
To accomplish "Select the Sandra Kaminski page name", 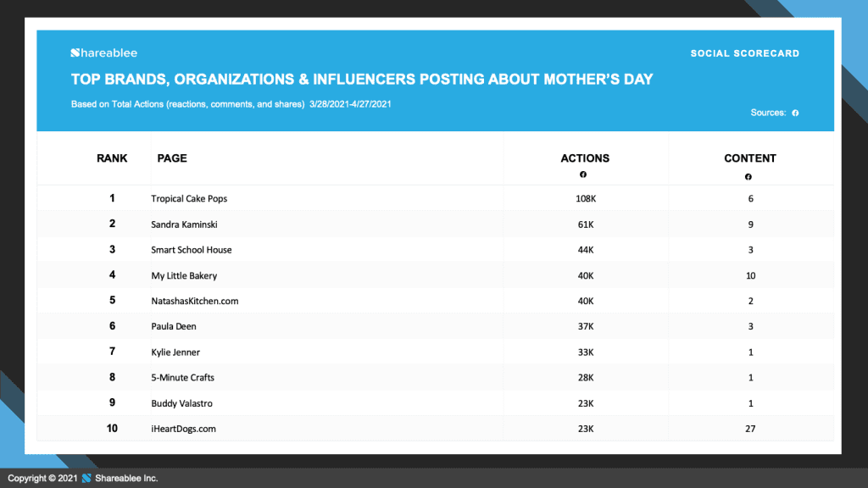I will pos(184,225).
